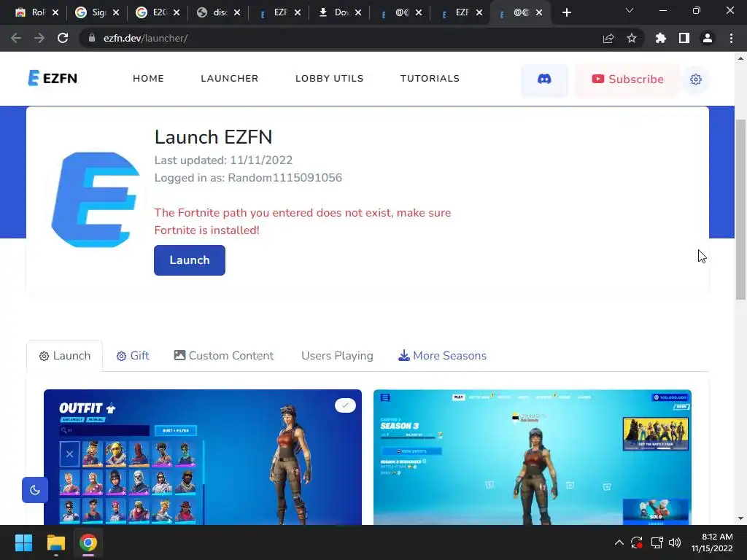Reload the ezfn.dev page
The height and width of the screenshot is (560, 747).
pos(63,38)
